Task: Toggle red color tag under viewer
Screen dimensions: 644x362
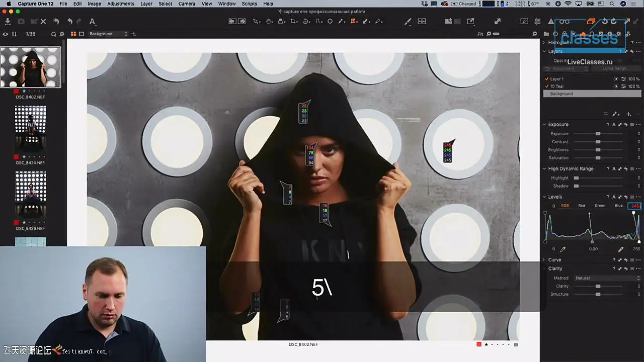Action: pos(478,344)
